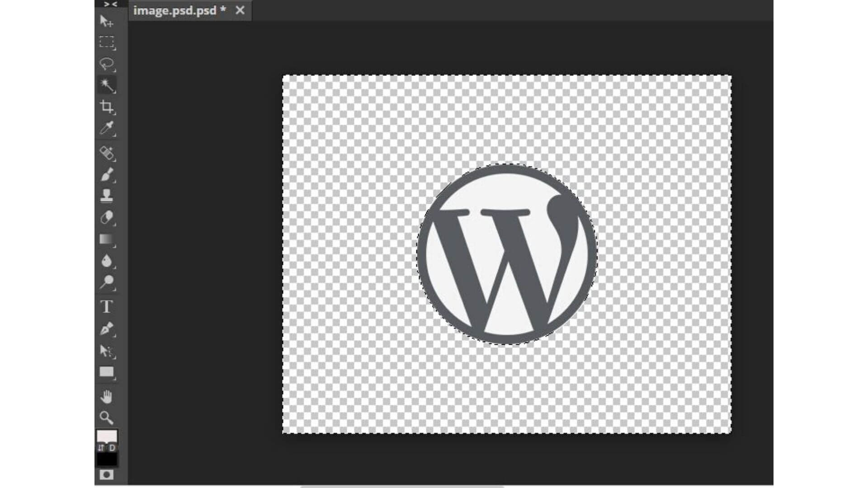
Task: Select the Clone Stamp tool
Action: click(107, 196)
